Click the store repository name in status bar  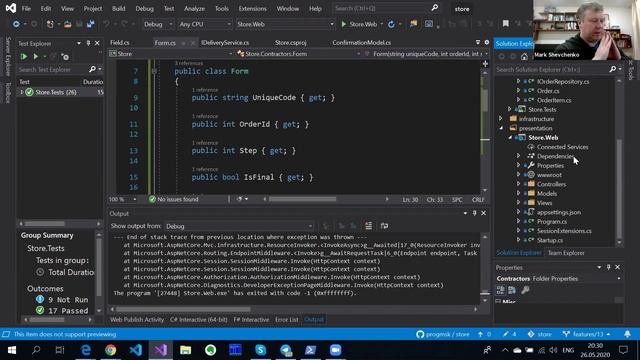point(540,334)
